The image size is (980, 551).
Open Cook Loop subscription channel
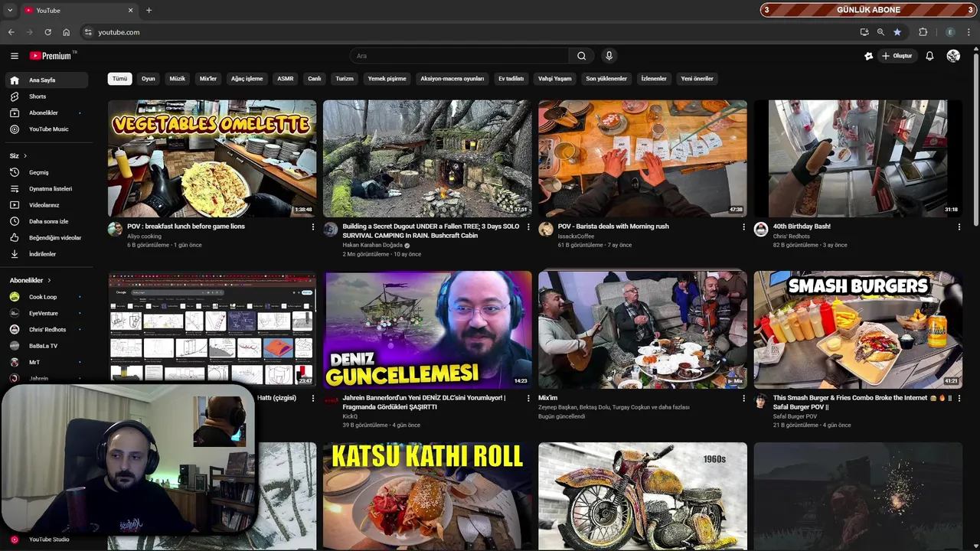point(46,297)
